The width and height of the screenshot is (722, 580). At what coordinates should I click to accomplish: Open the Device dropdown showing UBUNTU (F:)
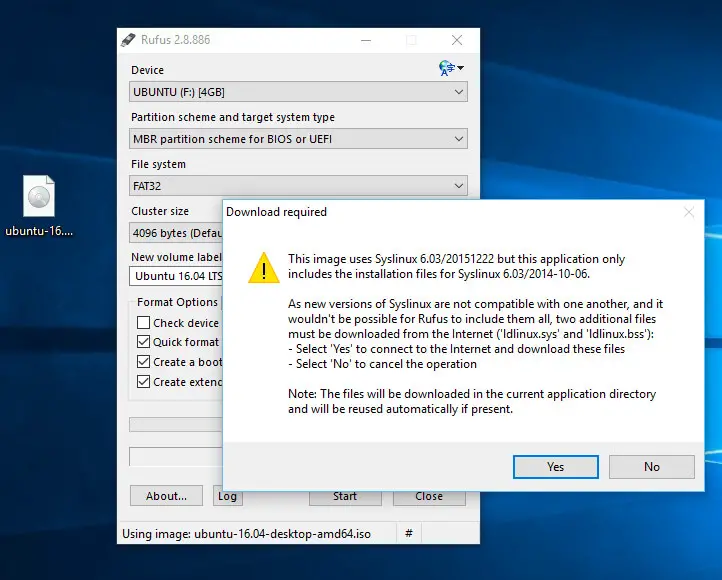(x=298, y=92)
